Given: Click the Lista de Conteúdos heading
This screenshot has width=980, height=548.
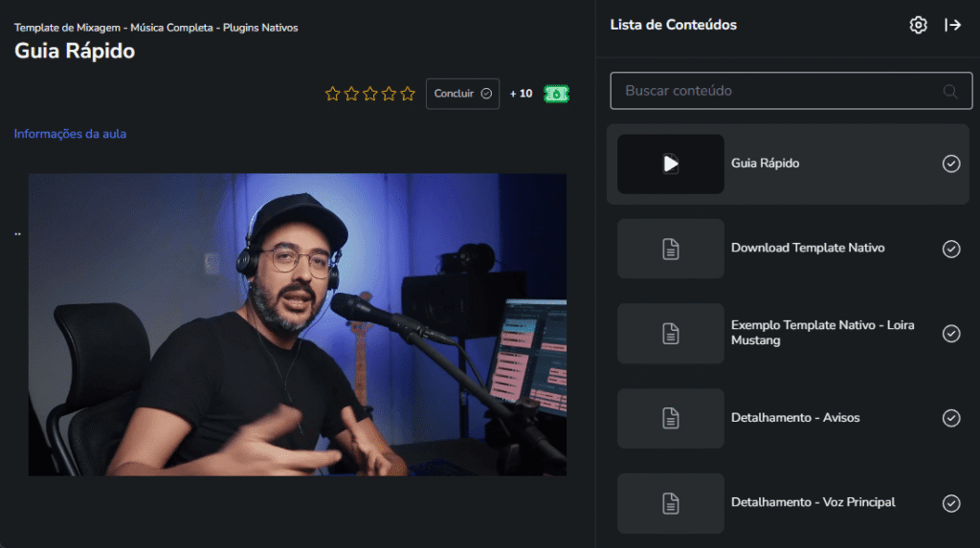Looking at the screenshot, I should tap(673, 25).
